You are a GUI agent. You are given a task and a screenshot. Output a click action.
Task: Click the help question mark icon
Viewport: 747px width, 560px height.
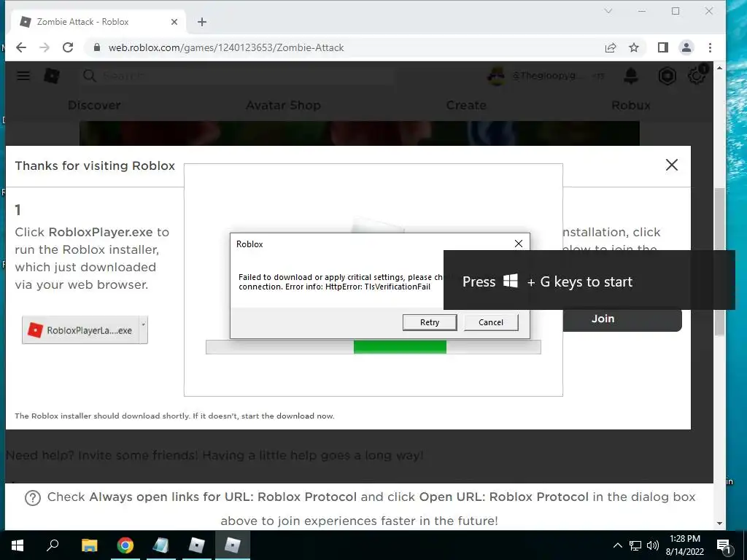[x=32, y=498]
